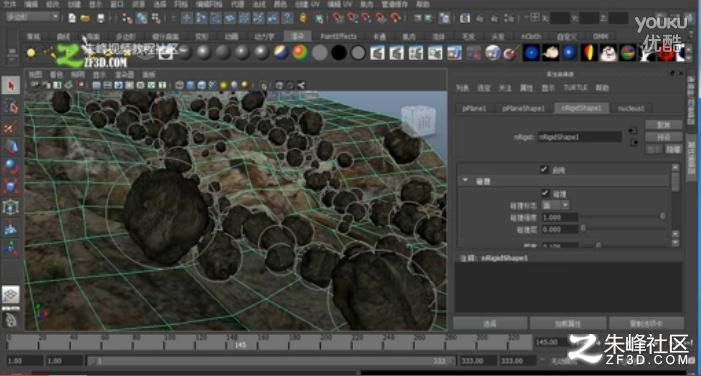Click the yellow padlock icon on status line
Screen dimensions: 701x376
tap(303, 18)
